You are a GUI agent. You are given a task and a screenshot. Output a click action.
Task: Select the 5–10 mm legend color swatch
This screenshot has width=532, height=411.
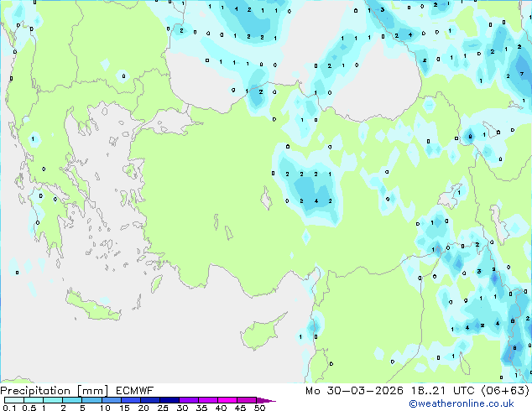[x=91, y=400]
